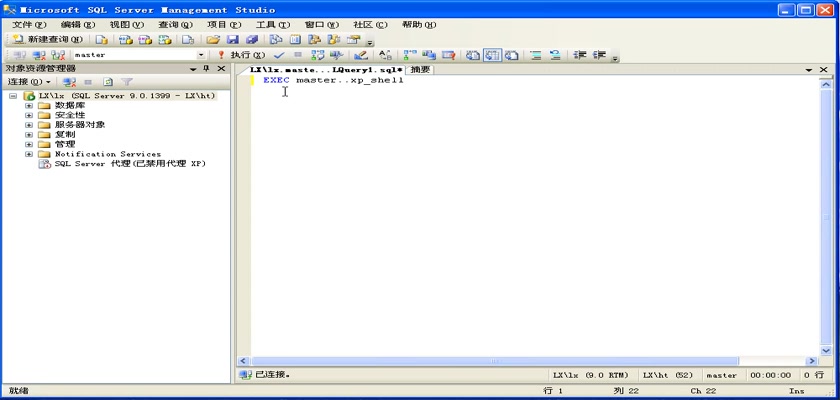Select the LQuery1.sql tab
Viewport: 840px width, 400px height.
tap(324, 70)
